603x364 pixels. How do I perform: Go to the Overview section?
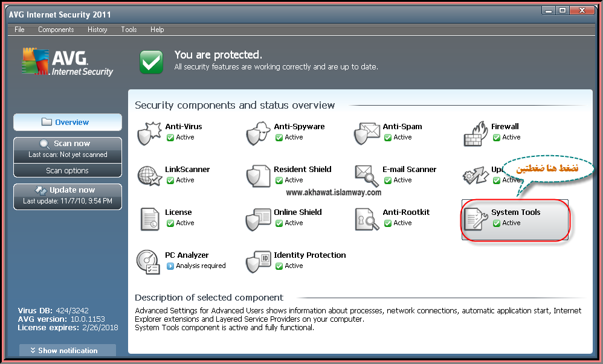(x=68, y=122)
